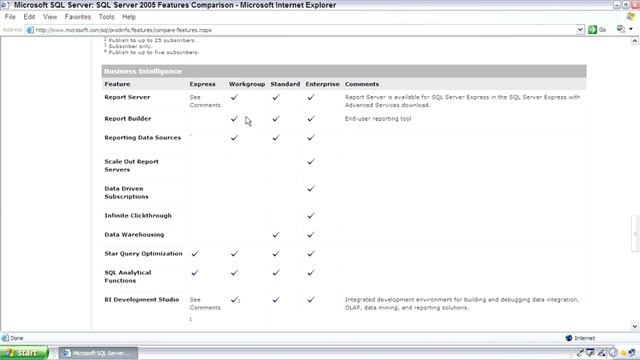Click Report Server Enterprise checkmark
The image size is (640, 360).
click(x=311, y=97)
